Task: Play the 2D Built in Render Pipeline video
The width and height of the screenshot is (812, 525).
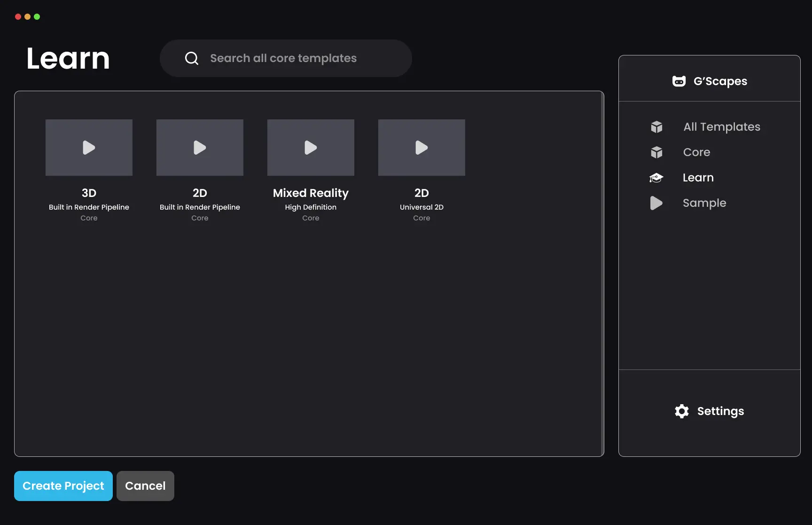Action: pyautogui.click(x=200, y=148)
